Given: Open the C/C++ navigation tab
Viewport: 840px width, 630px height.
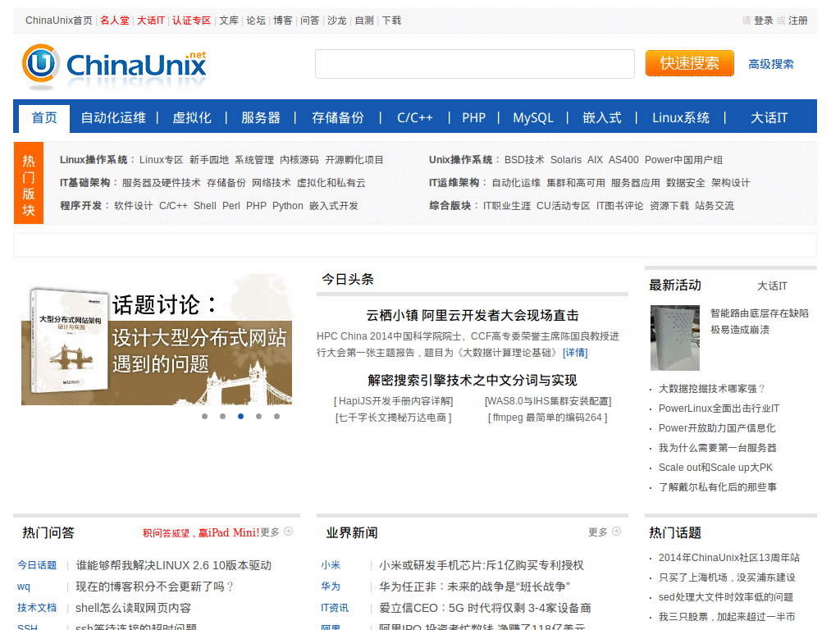Looking at the screenshot, I should 414,118.
